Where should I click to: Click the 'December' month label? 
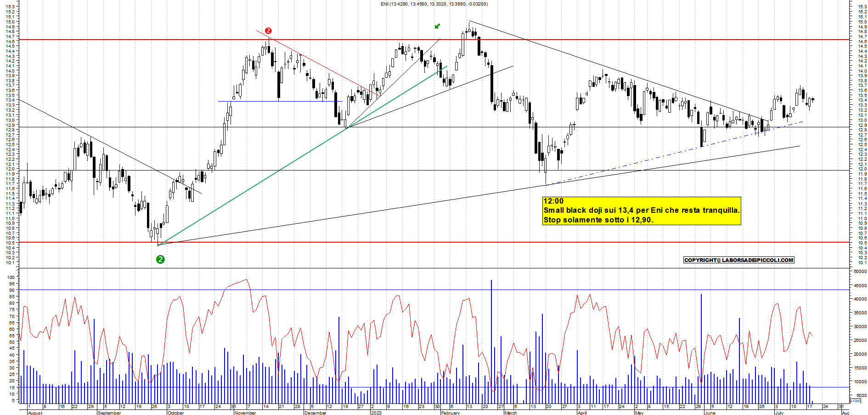coord(315,413)
